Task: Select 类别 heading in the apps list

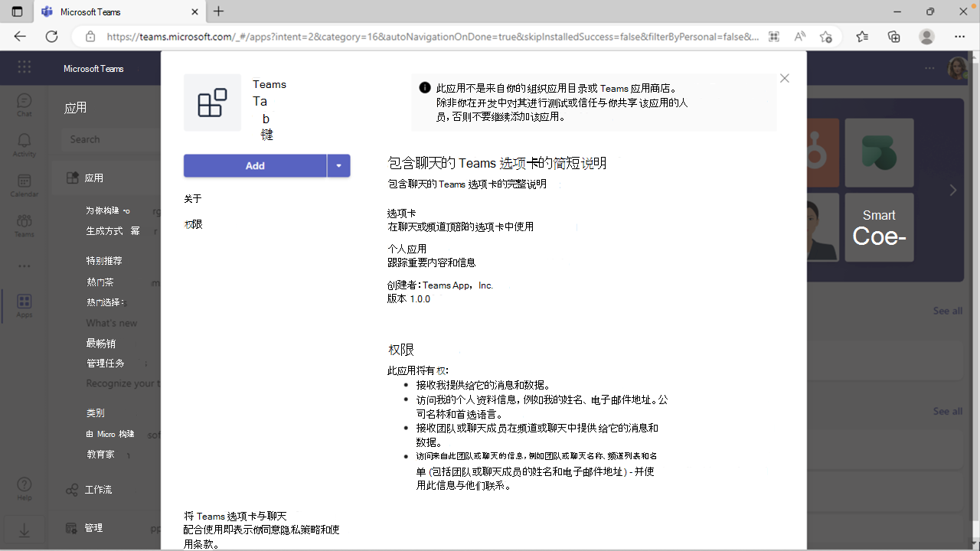Action: tap(96, 412)
